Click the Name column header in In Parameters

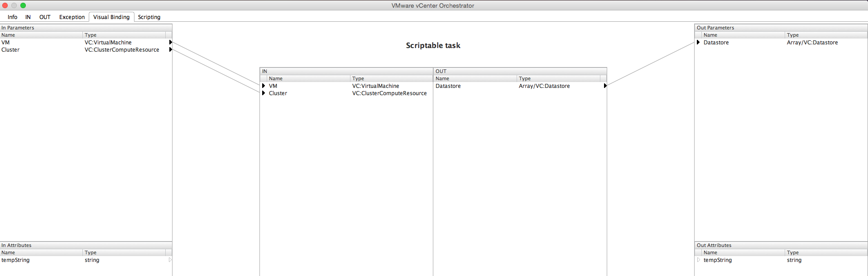[41, 35]
